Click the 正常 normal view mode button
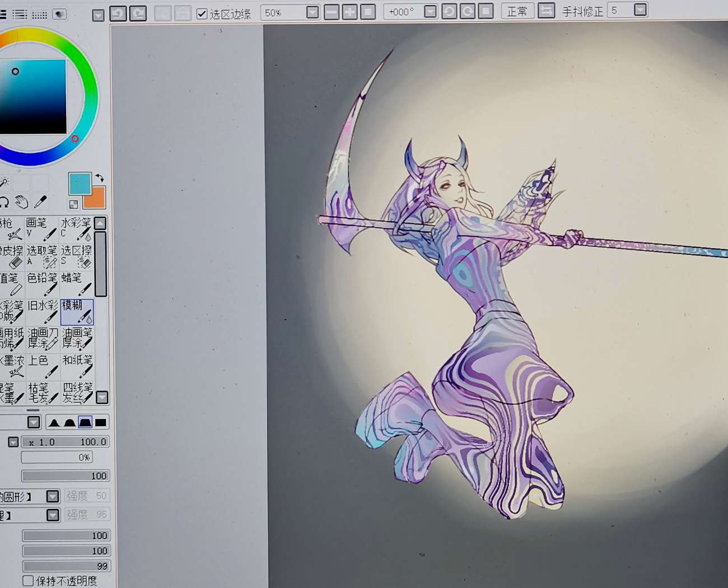728x588 pixels. 517,11
